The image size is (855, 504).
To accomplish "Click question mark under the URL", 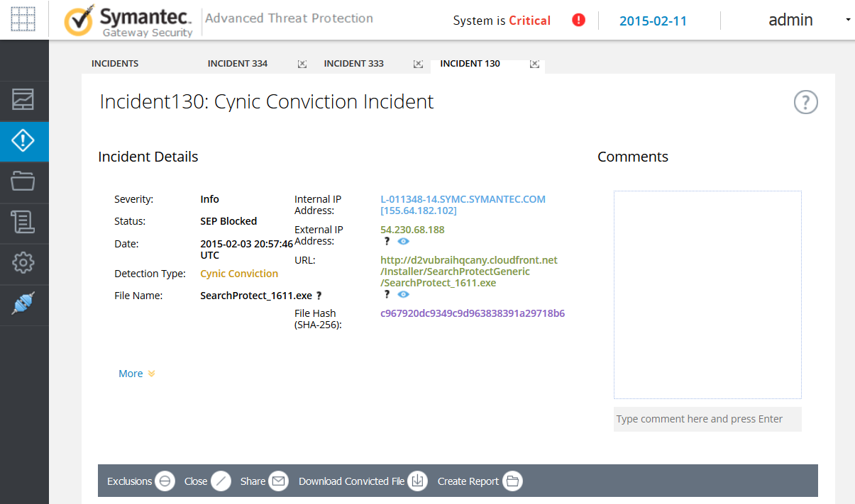I will 387,294.
